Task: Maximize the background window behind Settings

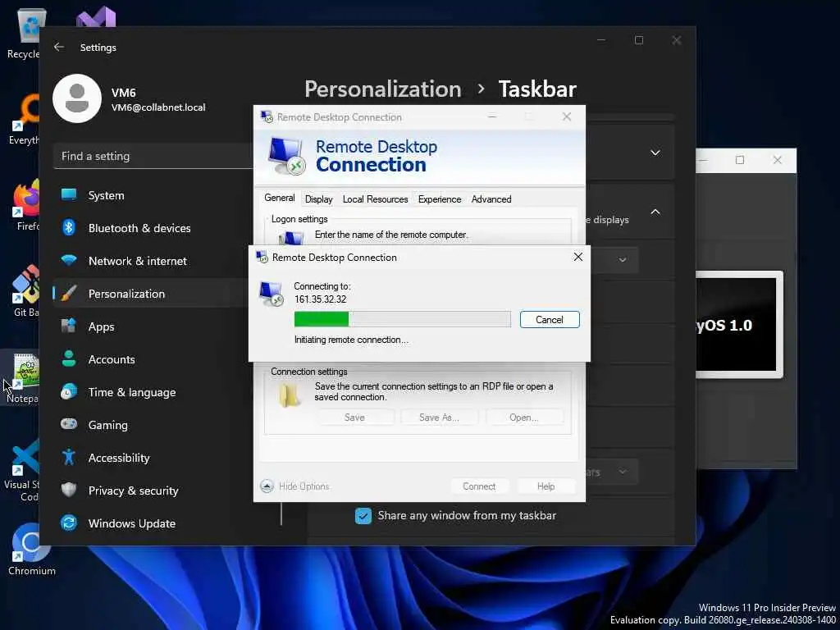Action: click(x=740, y=160)
